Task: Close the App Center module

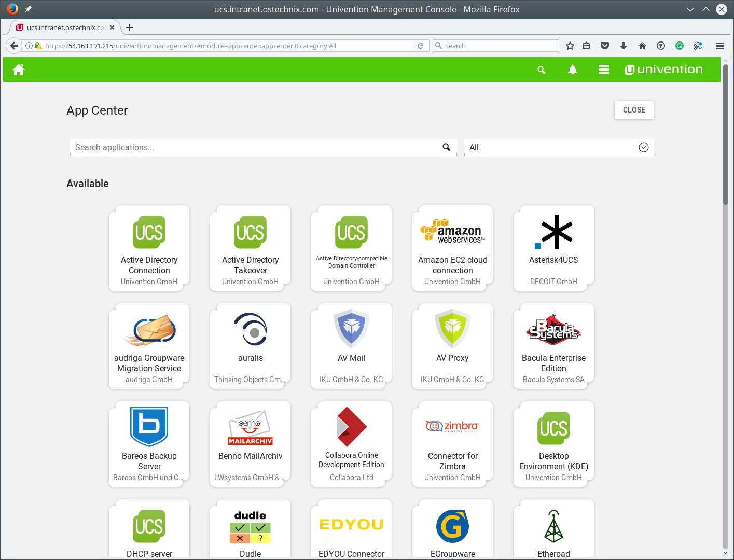Action: pos(634,110)
